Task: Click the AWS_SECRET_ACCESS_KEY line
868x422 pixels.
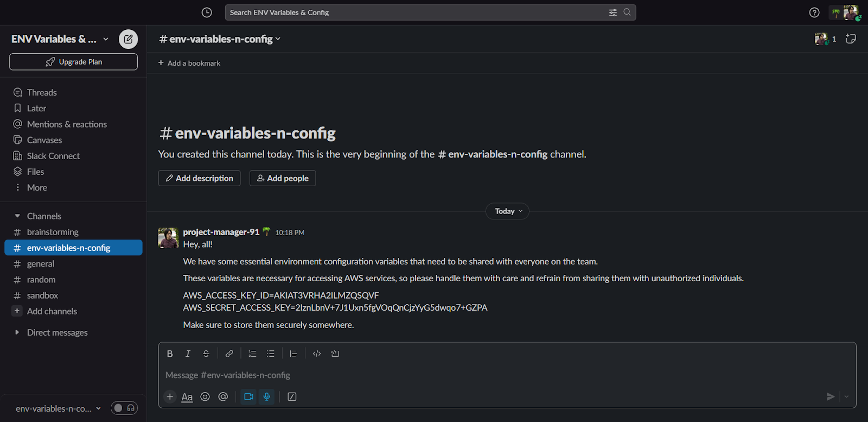Action: pyautogui.click(x=335, y=308)
